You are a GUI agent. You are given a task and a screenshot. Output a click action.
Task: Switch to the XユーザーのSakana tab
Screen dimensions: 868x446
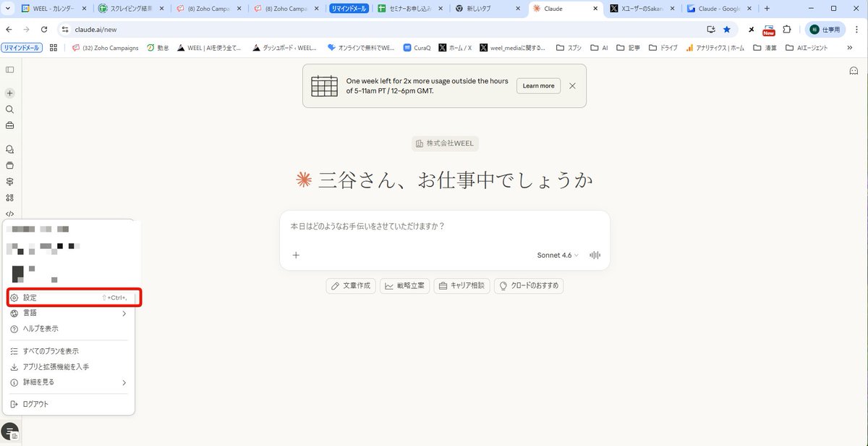point(642,9)
